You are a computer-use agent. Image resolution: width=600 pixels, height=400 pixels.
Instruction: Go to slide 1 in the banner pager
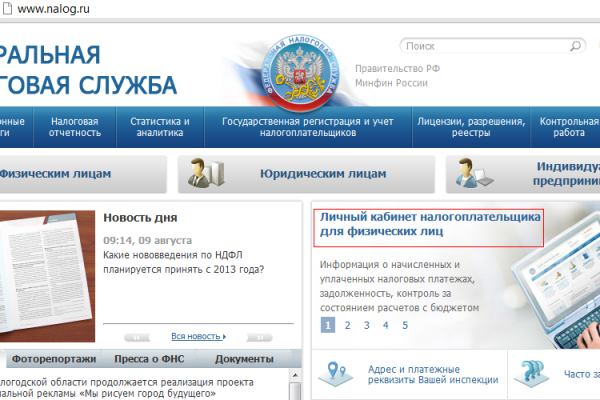328,325
